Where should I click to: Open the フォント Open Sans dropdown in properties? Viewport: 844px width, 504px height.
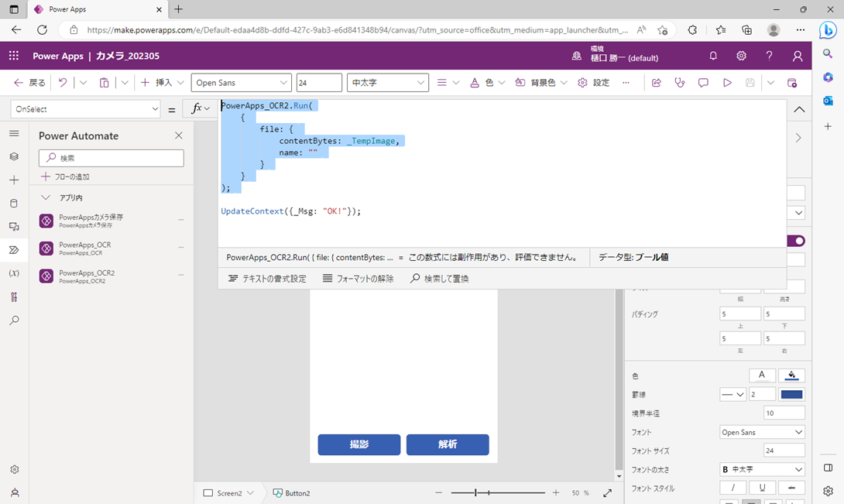click(x=762, y=432)
